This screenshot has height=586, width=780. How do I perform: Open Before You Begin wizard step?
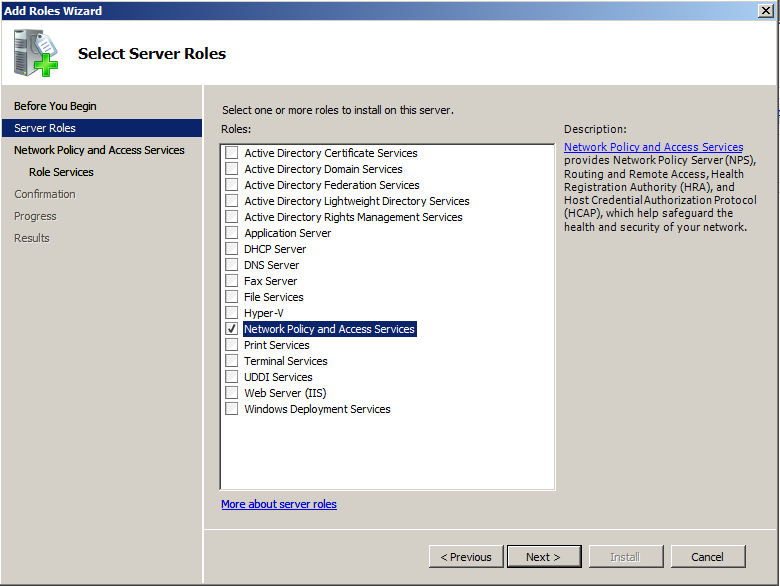point(55,106)
